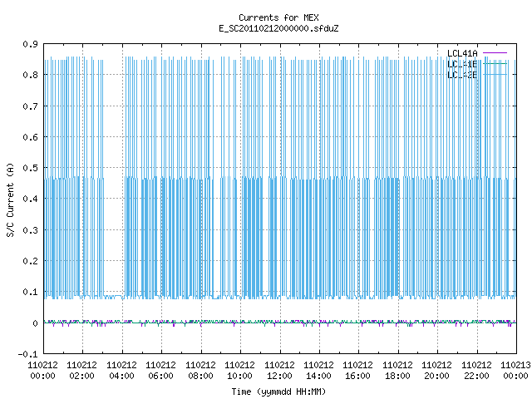
Task: Click the 0.6 y-axis tick label
Action: [30, 137]
